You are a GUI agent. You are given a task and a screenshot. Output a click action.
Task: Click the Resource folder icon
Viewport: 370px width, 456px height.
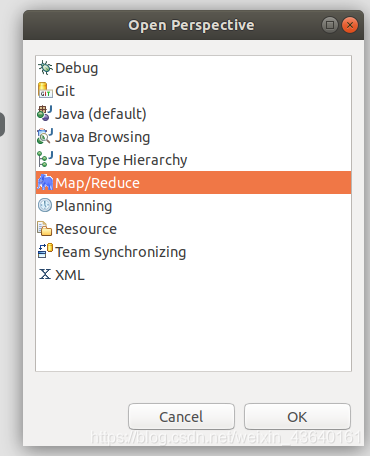(45, 229)
